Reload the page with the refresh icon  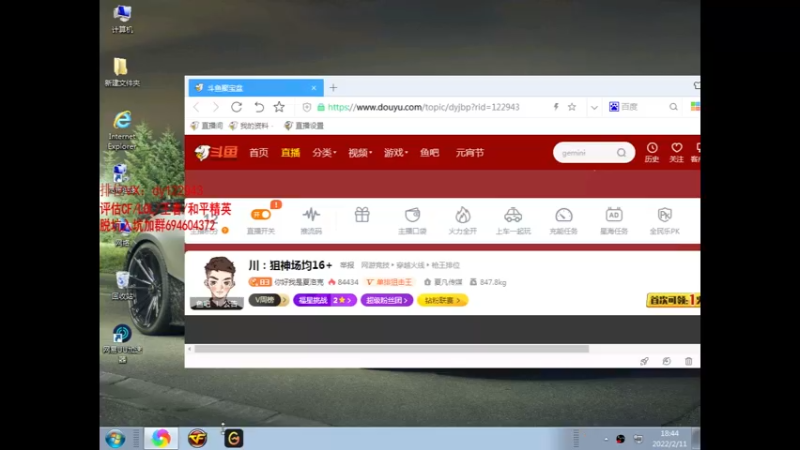coord(236,107)
